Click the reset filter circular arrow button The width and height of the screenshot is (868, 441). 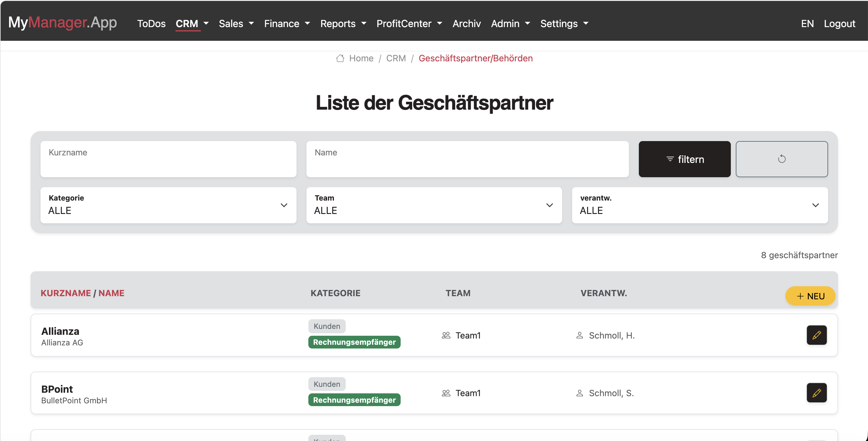pyautogui.click(x=781, y=159)
